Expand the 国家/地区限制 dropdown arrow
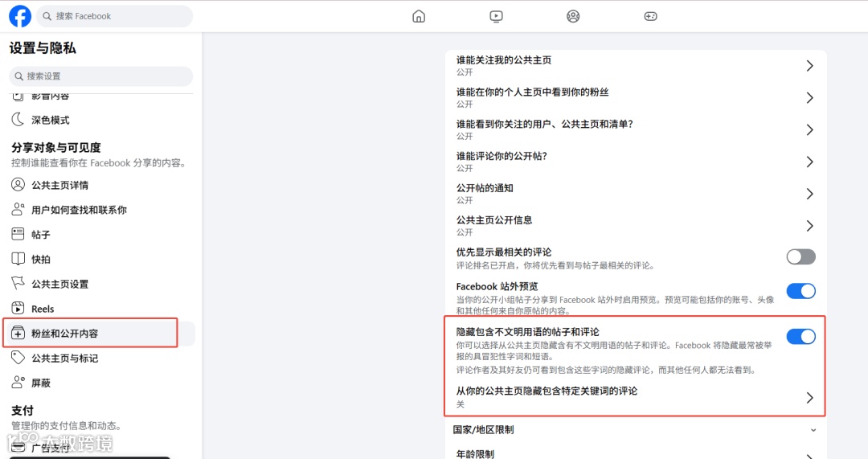This screenshot has height=459, width=868. tap(813, 430)
